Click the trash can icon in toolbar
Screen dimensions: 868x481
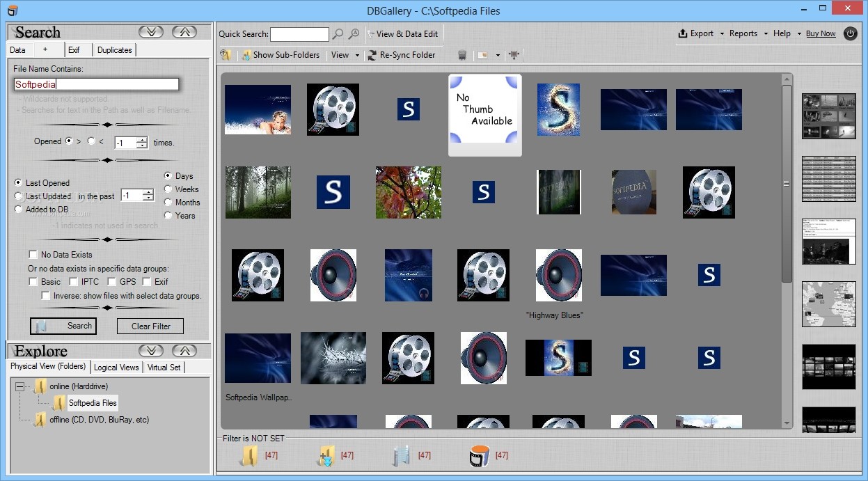tap(462, 55)
